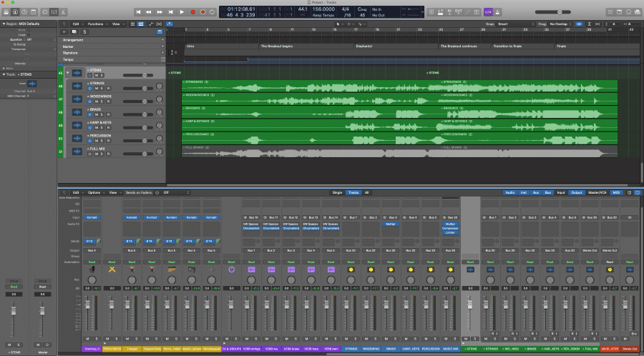Adjust the master volume slider in control bar

coord(554,12)
